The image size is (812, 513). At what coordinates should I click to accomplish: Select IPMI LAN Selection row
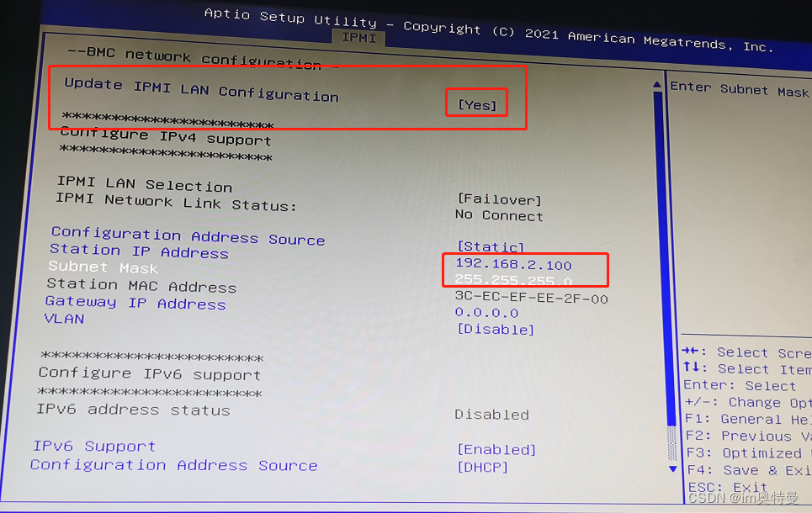pyautogui.click(x=145, y=184)
